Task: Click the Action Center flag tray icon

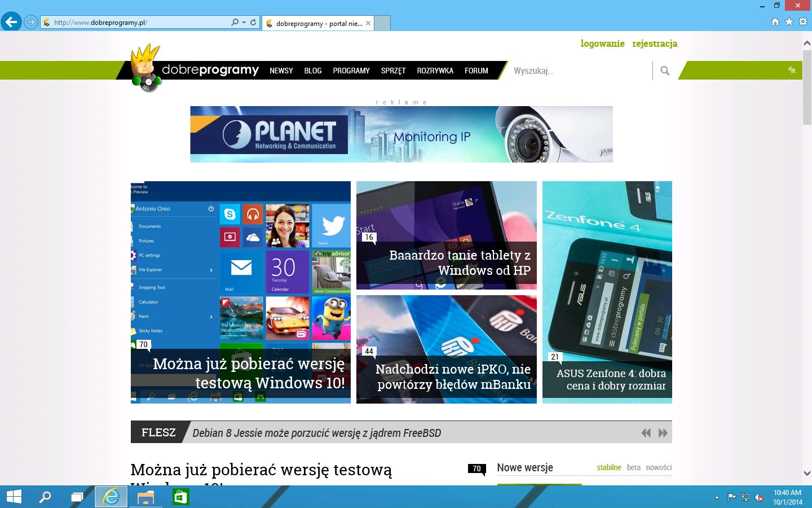Action: (731, 497)
